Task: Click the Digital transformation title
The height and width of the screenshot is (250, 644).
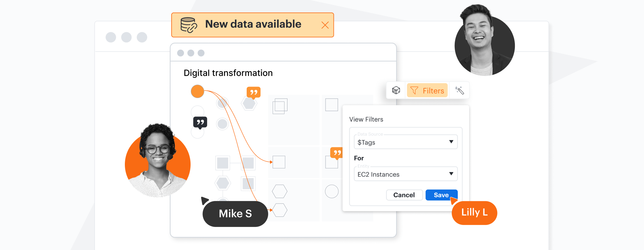Action: [228, 73]
